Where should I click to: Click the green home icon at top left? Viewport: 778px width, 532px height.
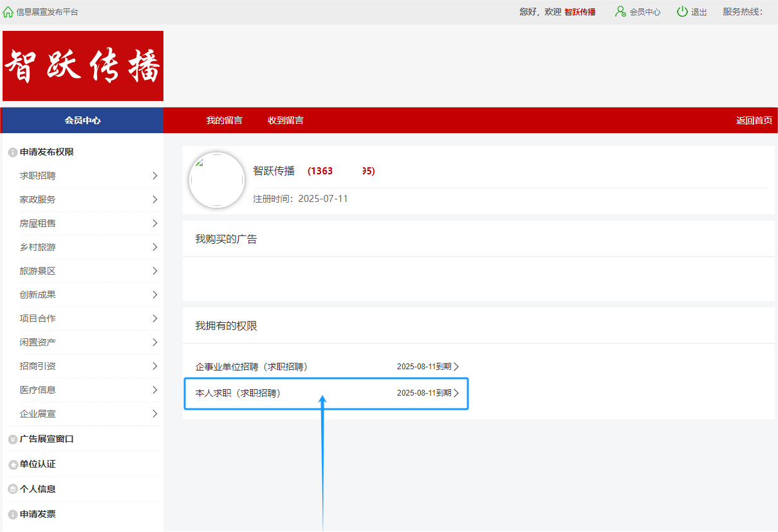pyautogui.click(x=8, y=12)
